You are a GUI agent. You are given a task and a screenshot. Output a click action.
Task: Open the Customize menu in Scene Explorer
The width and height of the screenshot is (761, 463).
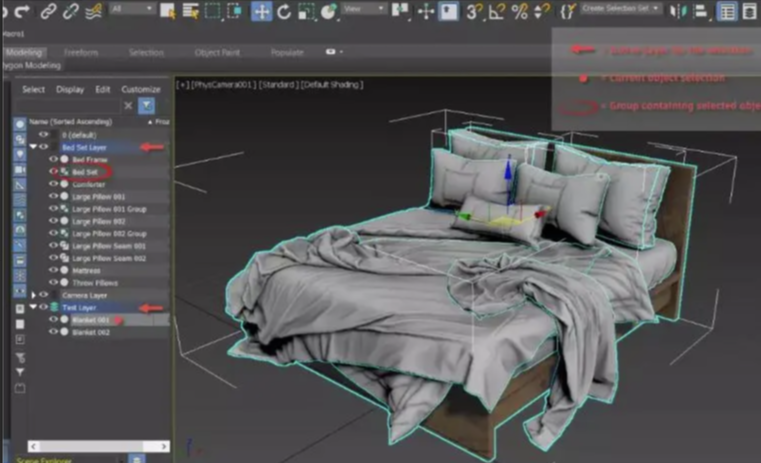pos(140,89)
